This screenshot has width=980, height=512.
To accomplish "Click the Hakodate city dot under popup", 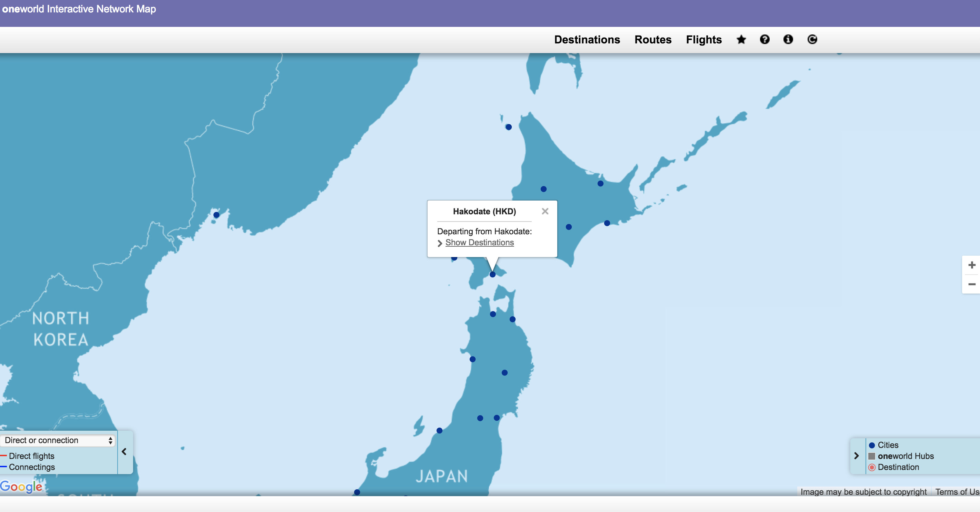I will click(492, 275).
